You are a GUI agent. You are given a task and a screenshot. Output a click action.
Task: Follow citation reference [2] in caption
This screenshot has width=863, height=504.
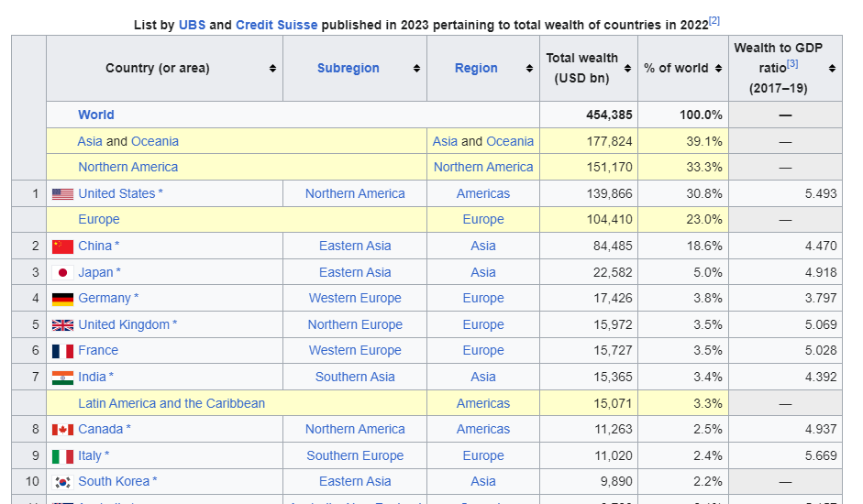point(714,21)
